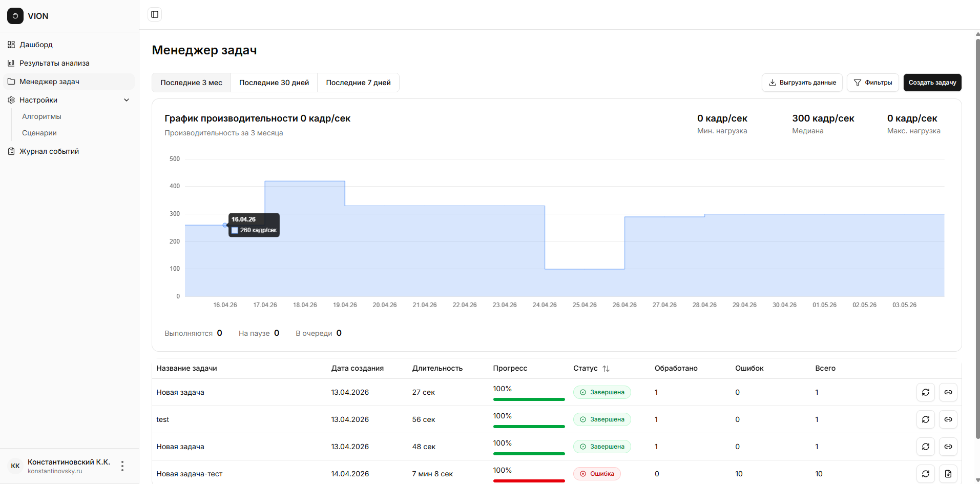Toggle the sidebar collapse icon
980x484 pixels.
tap(155, 14)
